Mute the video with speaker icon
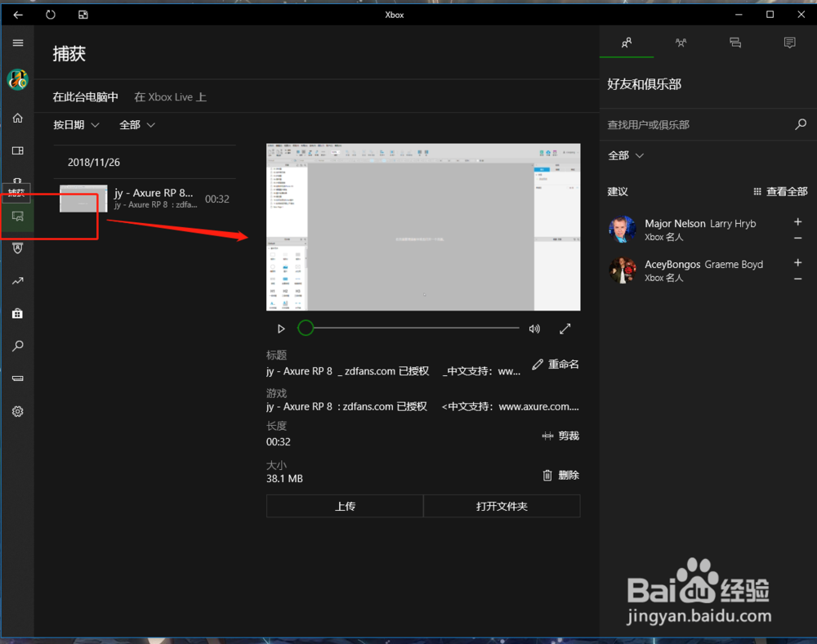Screen dimensions: 817x644 [534, 329]
